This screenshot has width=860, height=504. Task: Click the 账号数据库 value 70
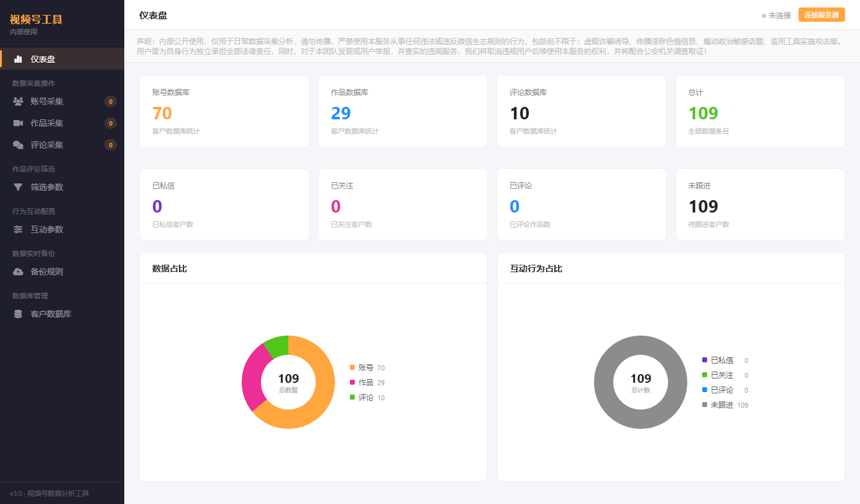click(x=162, y=113)
